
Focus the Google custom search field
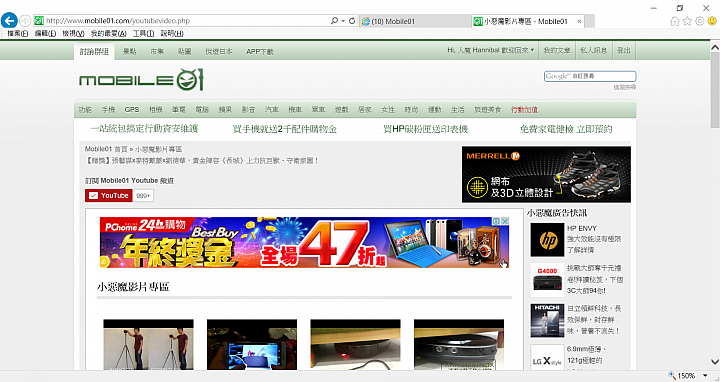pos(590,76)
